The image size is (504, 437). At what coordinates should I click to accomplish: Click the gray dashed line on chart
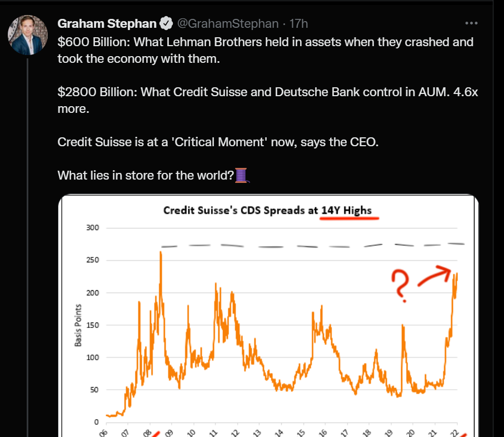coord(313,246)
